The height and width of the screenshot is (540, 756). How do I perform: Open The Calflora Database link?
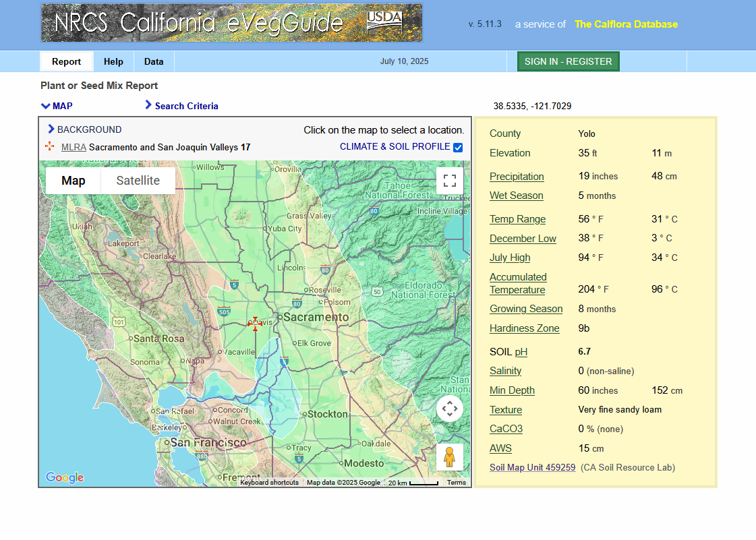coord(626,24)
